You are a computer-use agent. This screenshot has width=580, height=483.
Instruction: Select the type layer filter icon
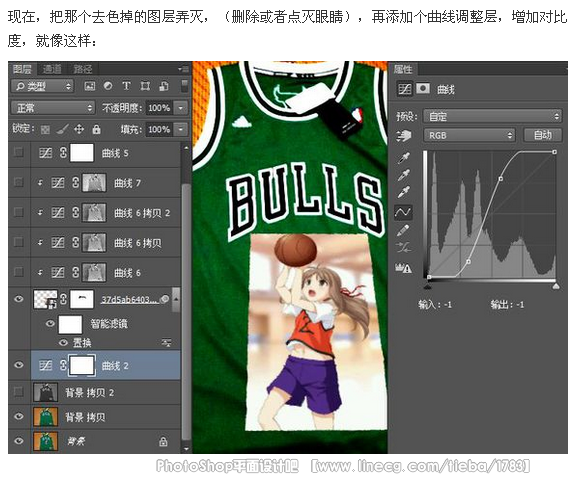127,86
